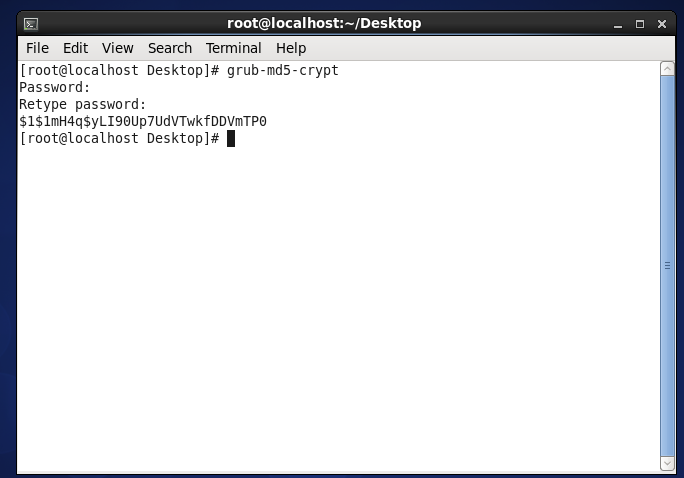Viewport: 684px width, 478px height.
Task: Open the View menu
Action: click(117, 48)
